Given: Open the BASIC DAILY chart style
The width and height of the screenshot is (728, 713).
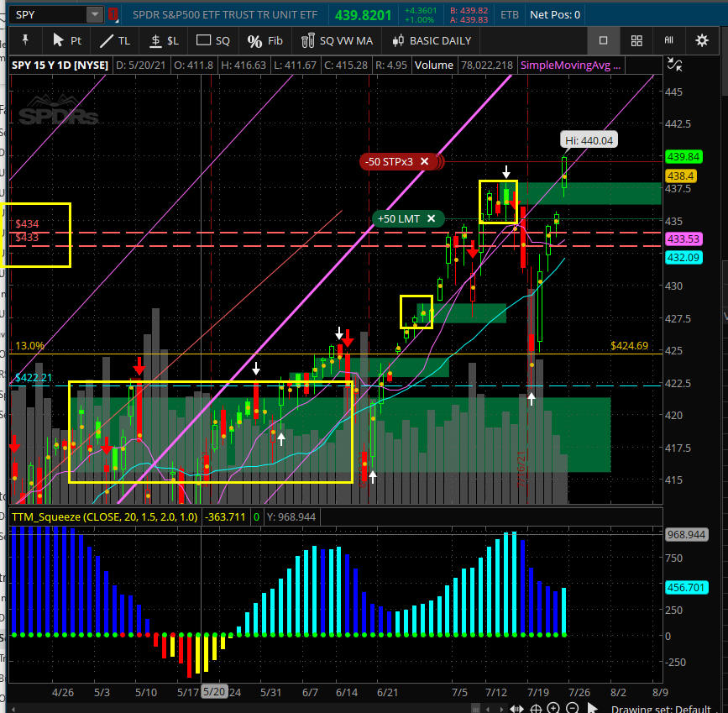Looking at the screenshot, I should click(432, 40).
